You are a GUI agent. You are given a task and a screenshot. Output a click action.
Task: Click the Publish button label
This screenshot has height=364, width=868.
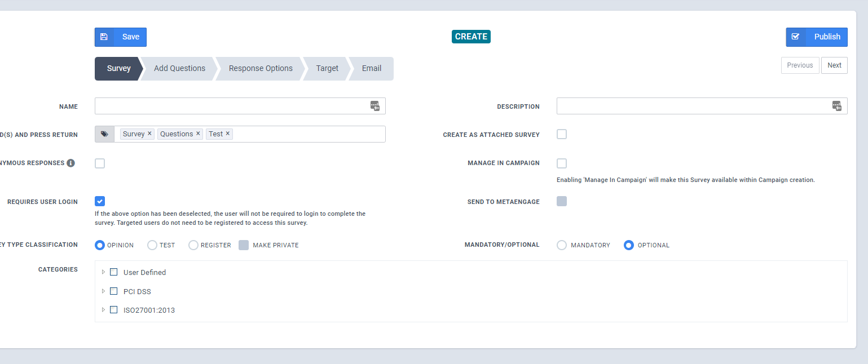click(x=827, y=37)
